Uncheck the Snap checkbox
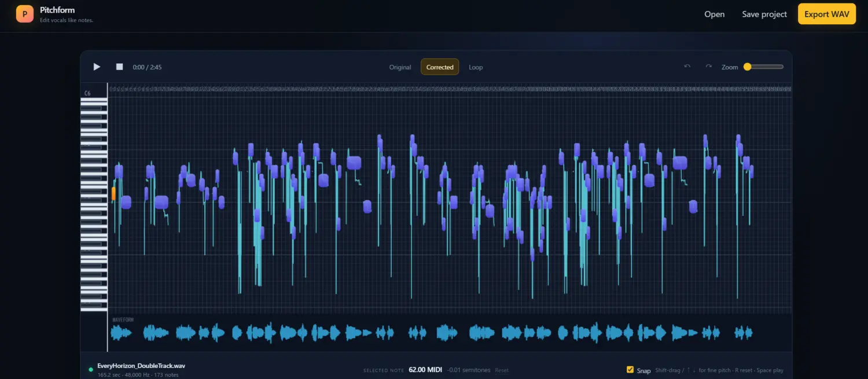This screenshot has height=379, width=868. coord(630,370)
